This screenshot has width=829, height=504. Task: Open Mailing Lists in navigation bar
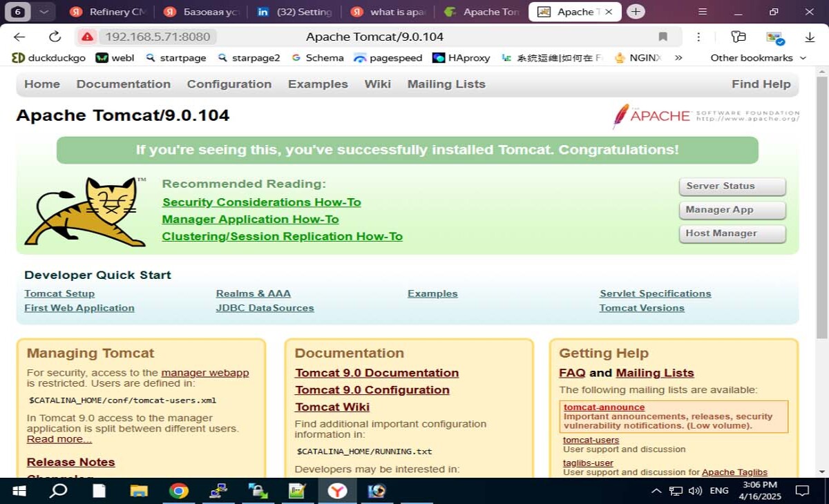coord(446,84)
